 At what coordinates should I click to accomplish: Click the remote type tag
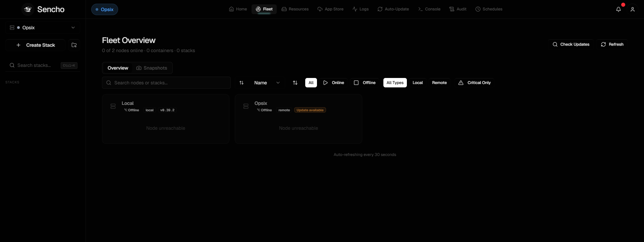284,110
